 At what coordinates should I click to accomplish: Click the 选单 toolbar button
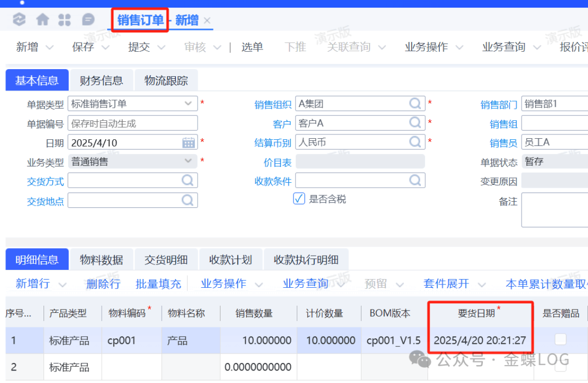click(x=252, y=47)
